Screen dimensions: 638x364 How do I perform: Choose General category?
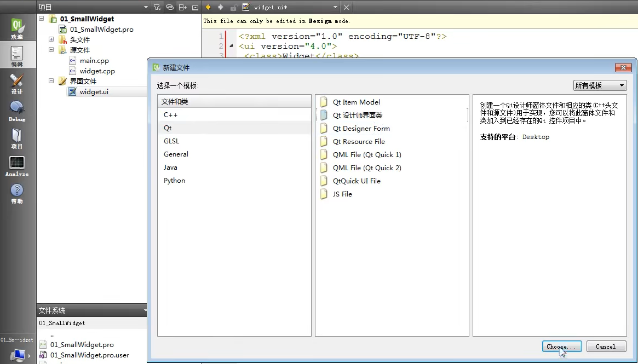(234, 154)
